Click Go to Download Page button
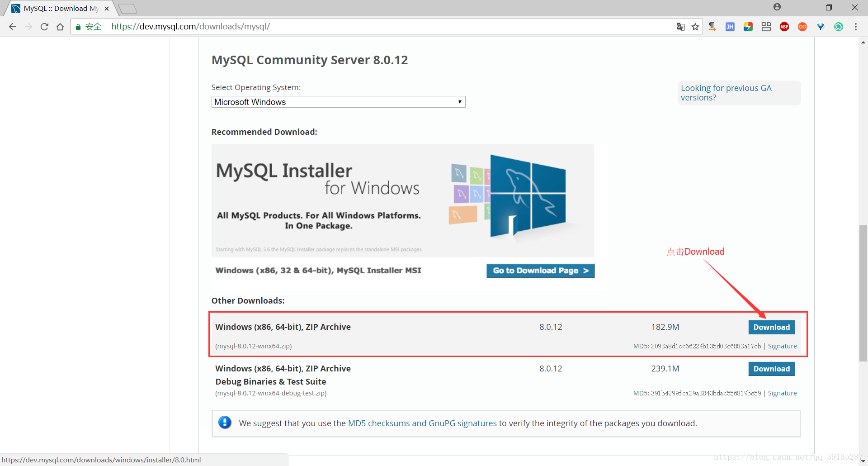 pos(540,271)
